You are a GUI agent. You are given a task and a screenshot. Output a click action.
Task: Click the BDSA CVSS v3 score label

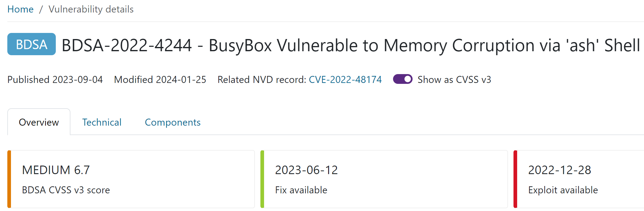pos(66,190)
